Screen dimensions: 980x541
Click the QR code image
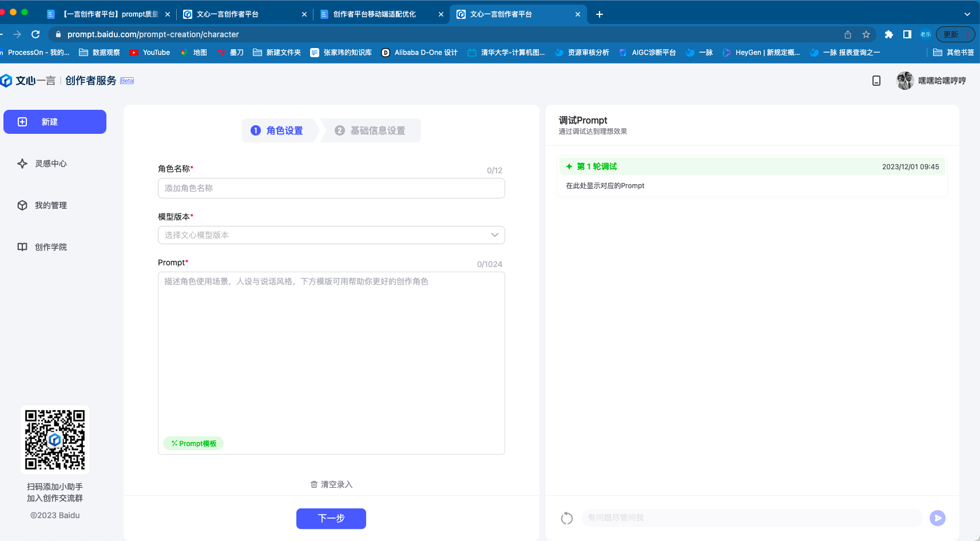pyautogui.click(x=55, y=439)
